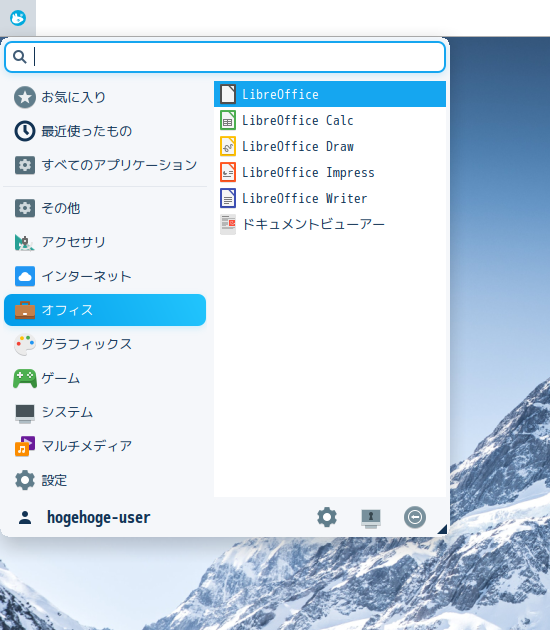Launch LibreOffice Draw

[330, 146]
